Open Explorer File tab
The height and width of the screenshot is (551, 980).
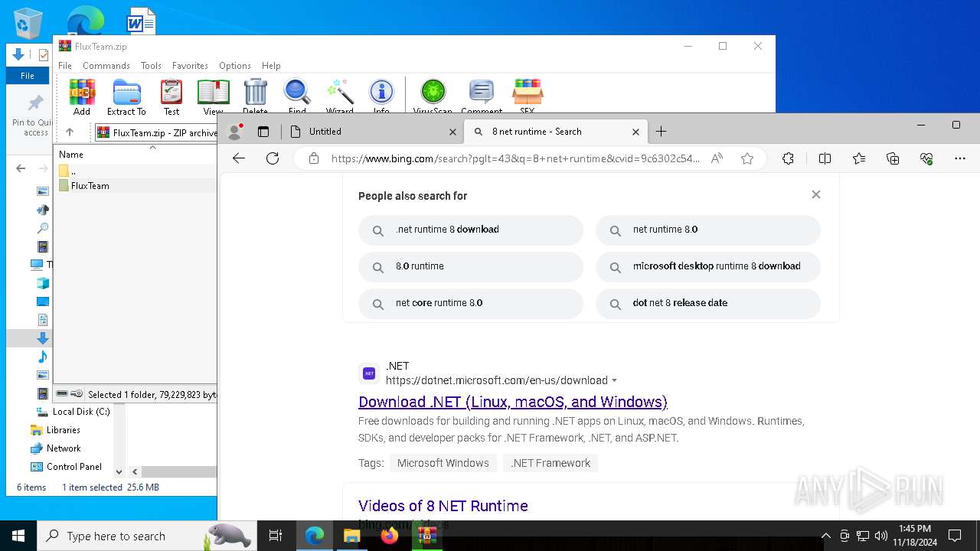tap(28, 76)
